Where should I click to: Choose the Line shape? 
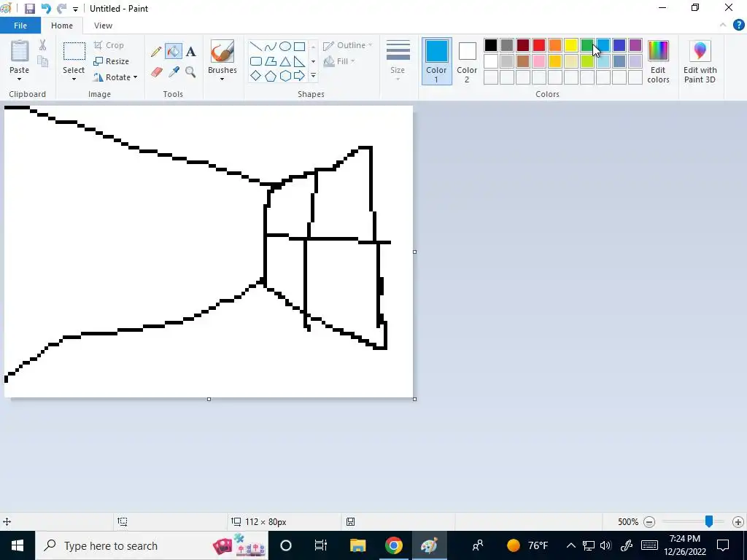point(256,46)
